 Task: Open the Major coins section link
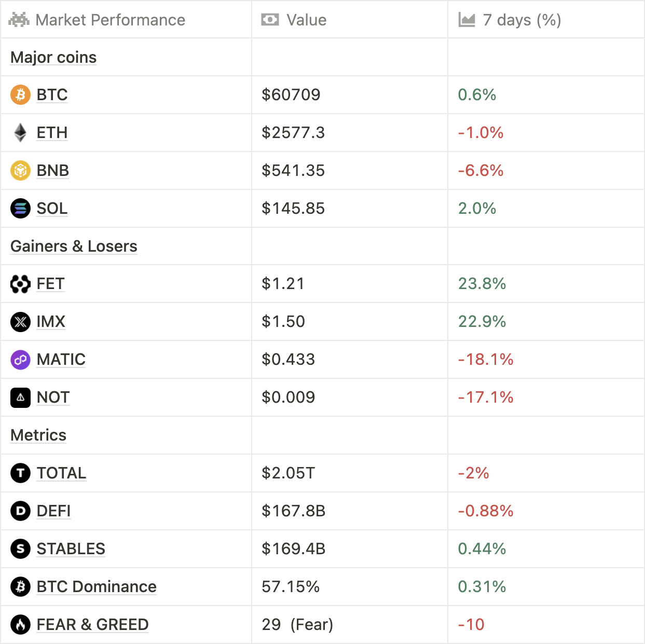[53, 57]
